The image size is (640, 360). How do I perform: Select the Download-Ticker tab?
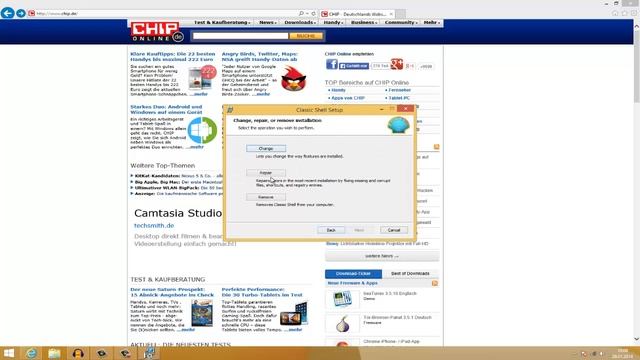(353, 273)
